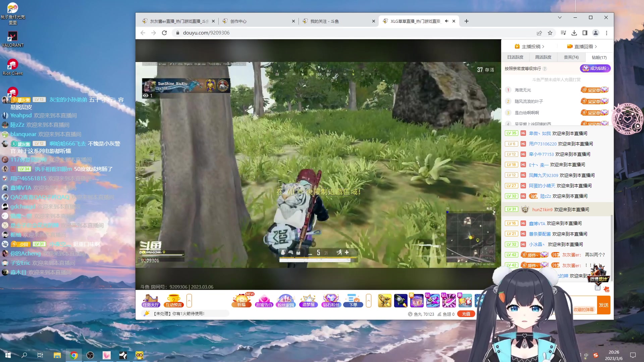Close the 创作中心 tab
The width and height of the screenshot is (644, 362).
pos(293,21)
